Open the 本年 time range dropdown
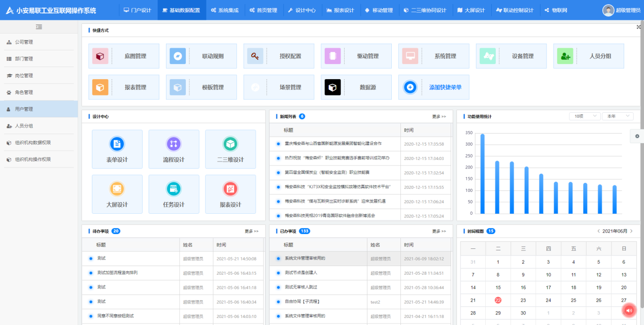This screenshot has width=644, height=325. pyautogui.click(x=617, y=116)
